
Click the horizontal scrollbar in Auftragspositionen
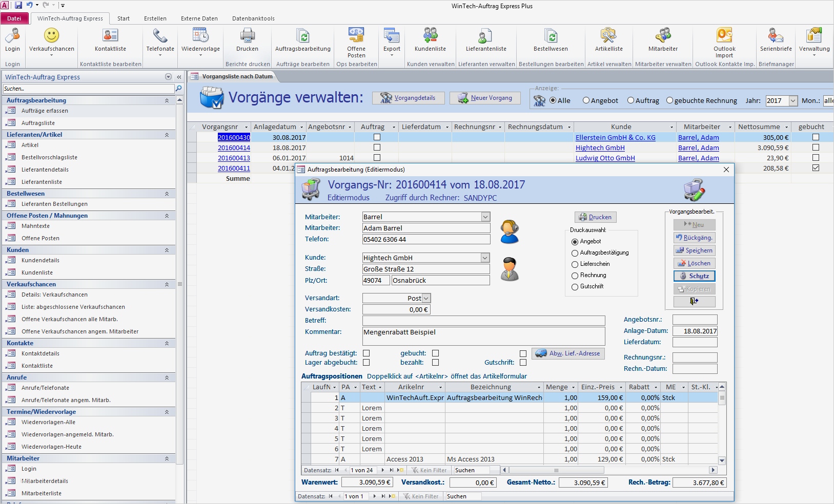point(556,470)
